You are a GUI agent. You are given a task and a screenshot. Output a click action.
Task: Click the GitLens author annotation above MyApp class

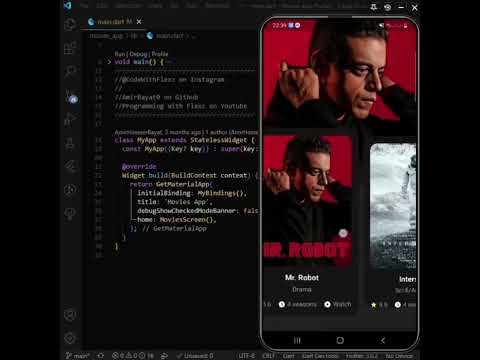coord(186,132)
